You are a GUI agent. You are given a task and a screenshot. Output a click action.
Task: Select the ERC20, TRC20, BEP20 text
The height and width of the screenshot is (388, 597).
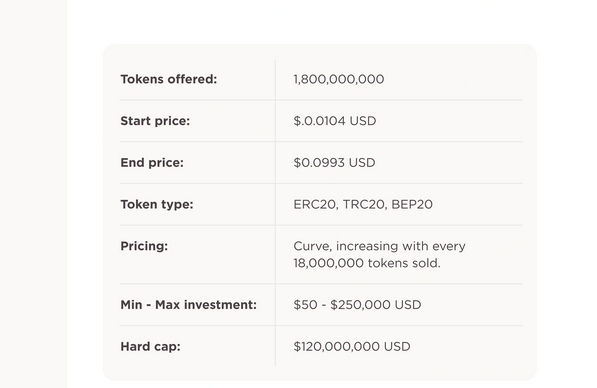(363, 204)
